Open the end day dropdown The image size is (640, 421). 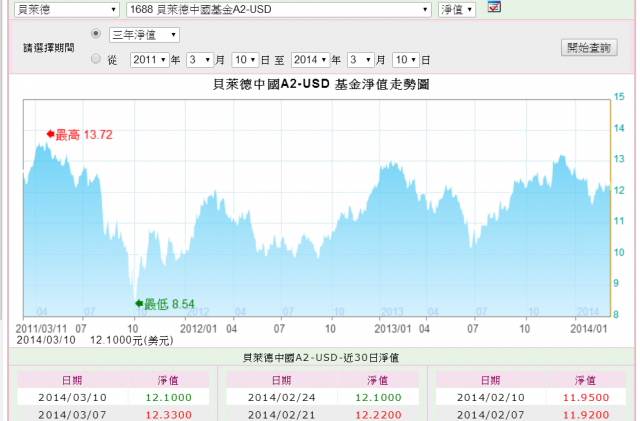406,60
